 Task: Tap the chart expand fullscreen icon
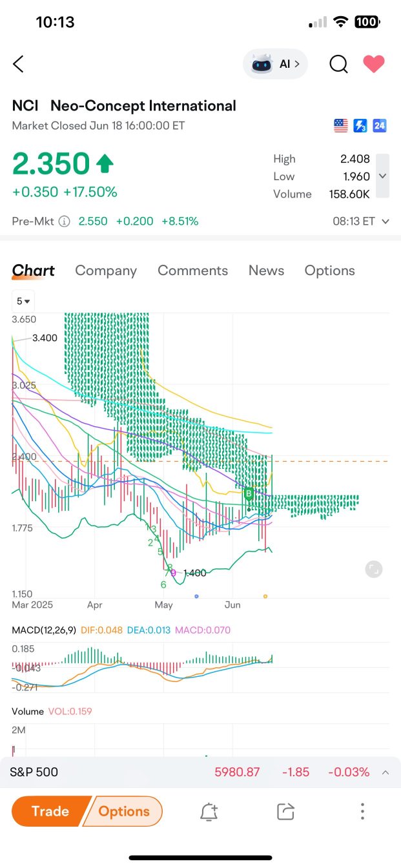[373, 569]
